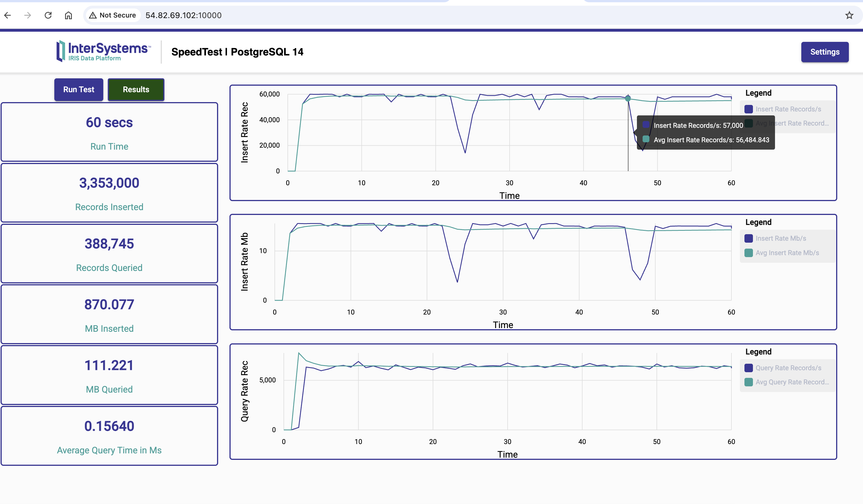
Task: Click the 54.82.69.102:10000 address bar
Action: click(183, 15)
